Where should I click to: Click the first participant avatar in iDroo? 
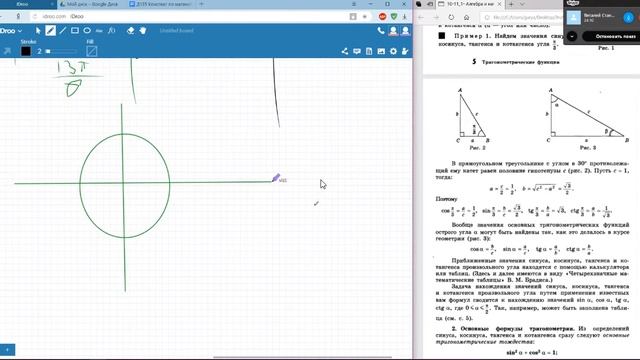click(x=393, y=31)
